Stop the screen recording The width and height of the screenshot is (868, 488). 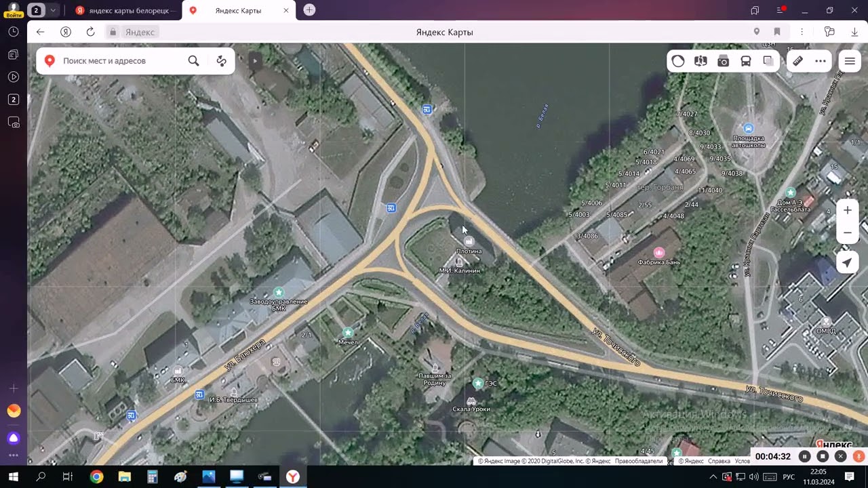[x=823, y=456]
